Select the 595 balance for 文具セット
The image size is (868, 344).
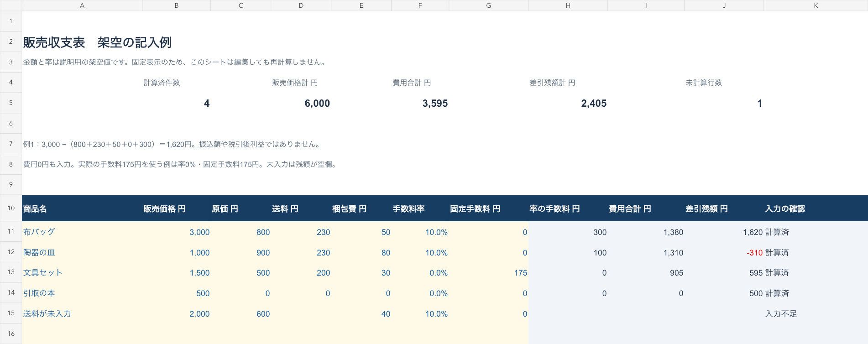pos(756,273)
